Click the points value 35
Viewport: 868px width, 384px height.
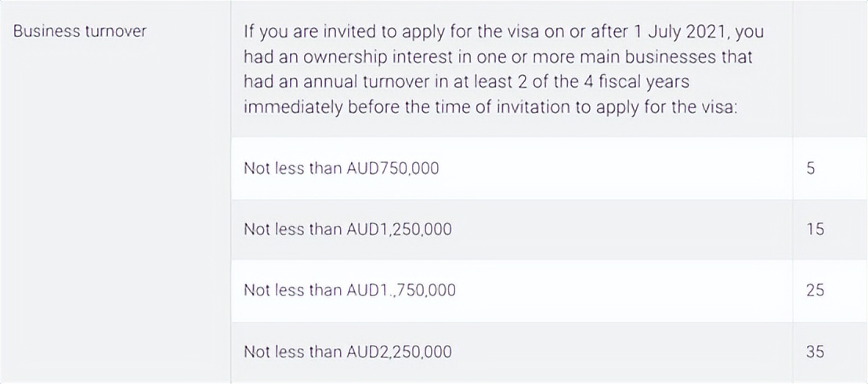click(815, 352)
